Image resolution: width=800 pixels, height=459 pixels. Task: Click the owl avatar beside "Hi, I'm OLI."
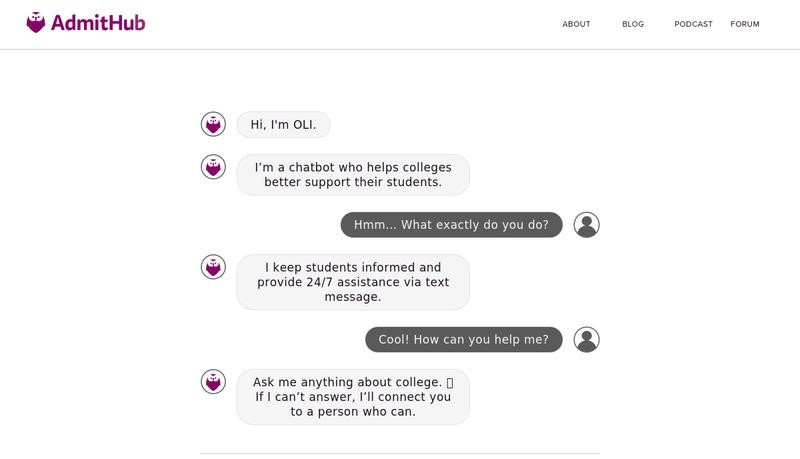(x=213, y=124)
